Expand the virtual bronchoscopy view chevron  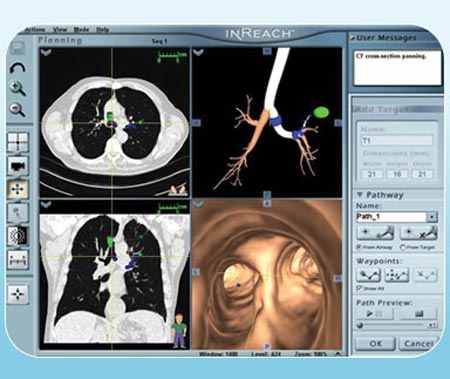click(x=199, y=203)
